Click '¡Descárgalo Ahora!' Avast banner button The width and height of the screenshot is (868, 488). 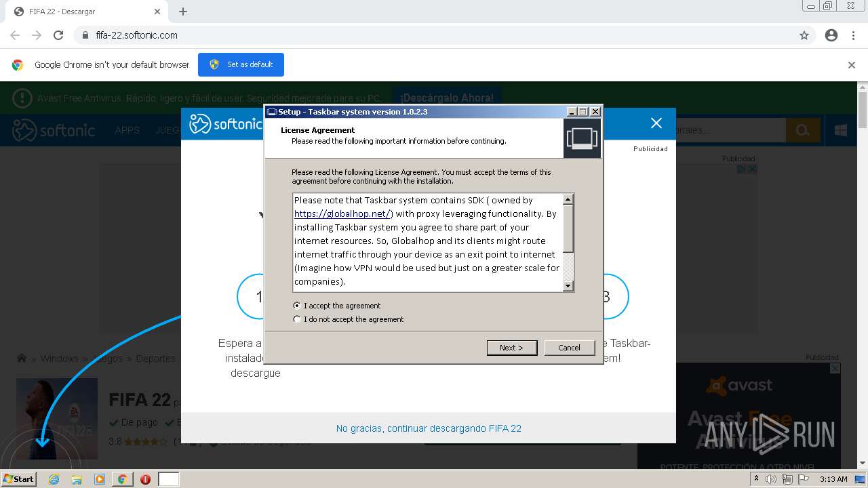point(448,98)
